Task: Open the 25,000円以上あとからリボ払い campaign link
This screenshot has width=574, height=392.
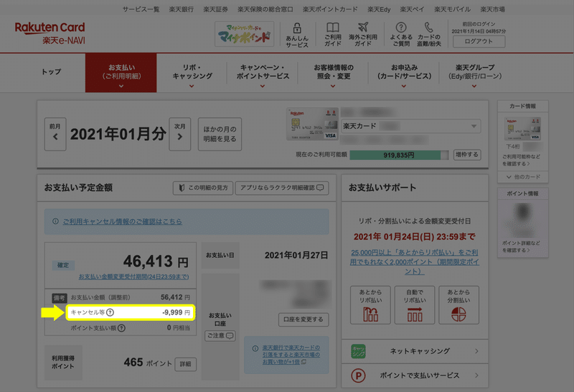Action: (415, 262)
